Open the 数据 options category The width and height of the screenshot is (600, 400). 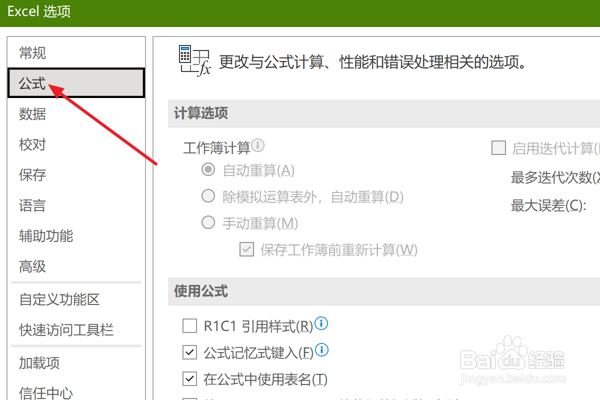click(76, 114)
